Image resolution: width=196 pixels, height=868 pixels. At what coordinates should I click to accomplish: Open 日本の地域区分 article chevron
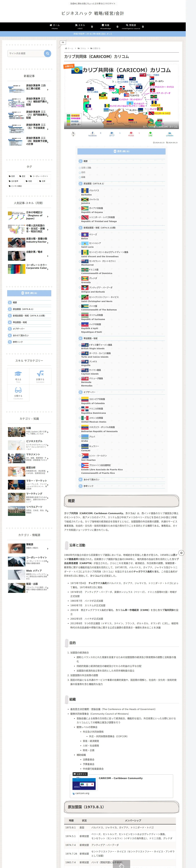pyautogui.click(x=48, y=217)
